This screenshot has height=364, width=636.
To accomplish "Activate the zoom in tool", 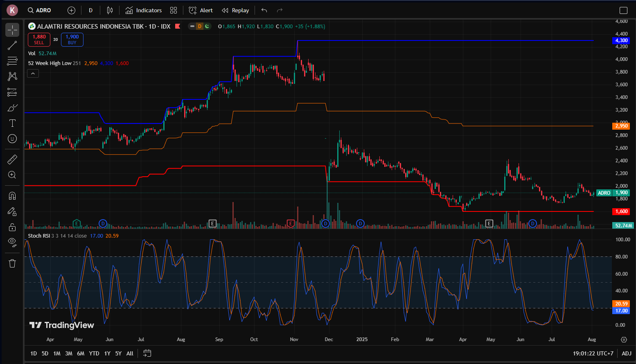I will click(x=12, y=175).
